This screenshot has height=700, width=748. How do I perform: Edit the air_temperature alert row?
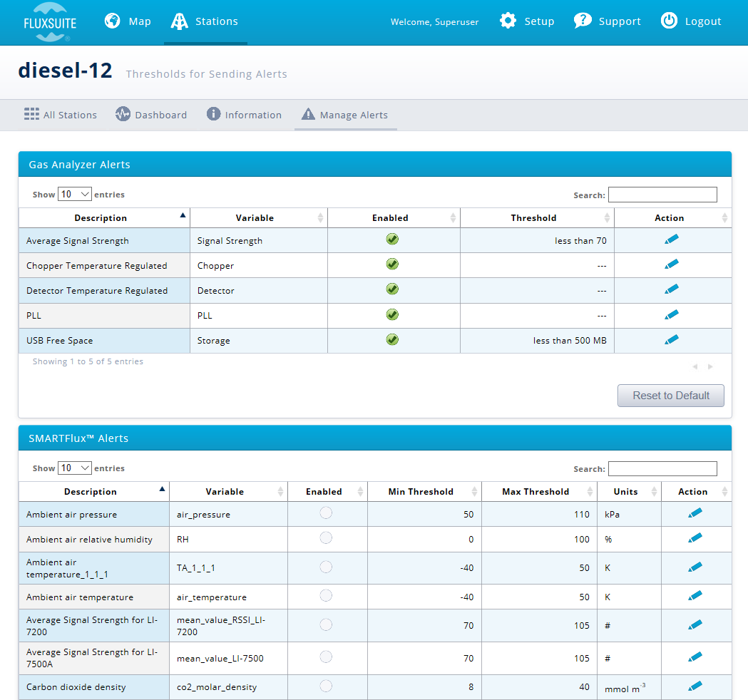click(695, 595)
